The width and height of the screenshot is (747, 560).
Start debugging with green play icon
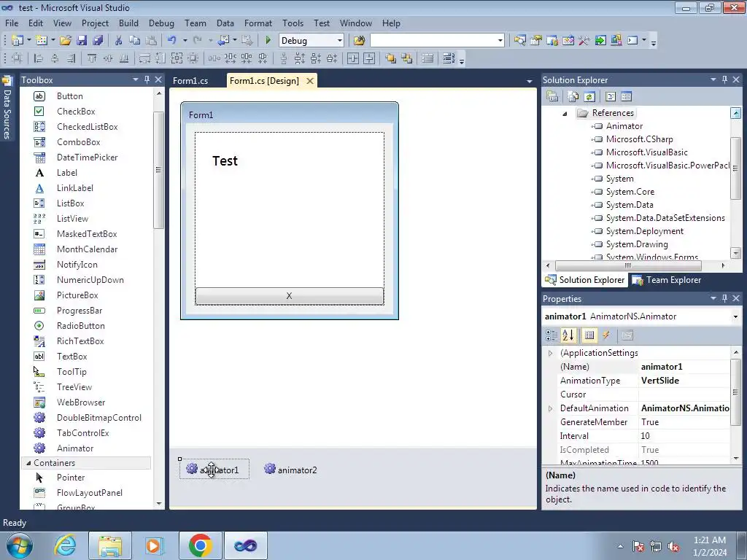268,41
